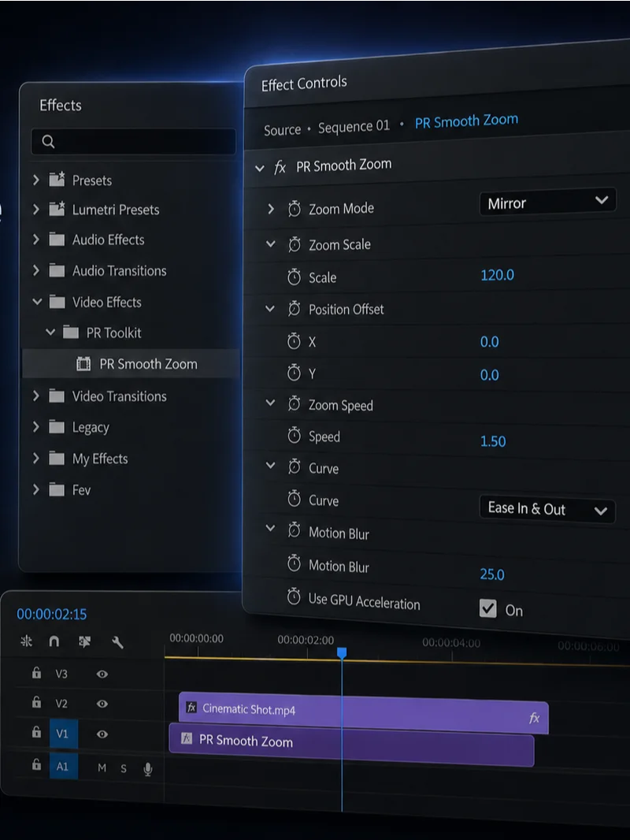Screen dimensions: 630x840
Task: Click the fx icon beside PR Smooth Zoom header
Action: 280,168
